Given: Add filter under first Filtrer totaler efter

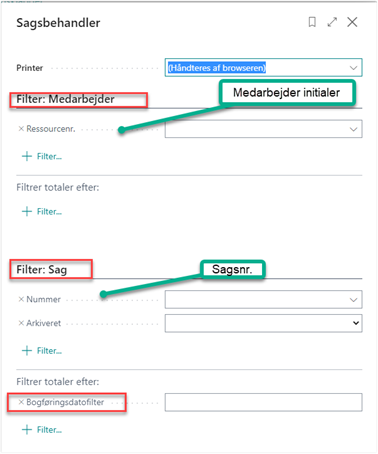Looking at the screenshot, I should 42,211.
